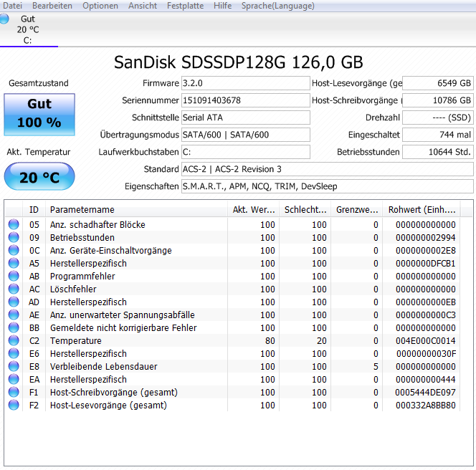Click status orb of the EA row

point(14,379)
